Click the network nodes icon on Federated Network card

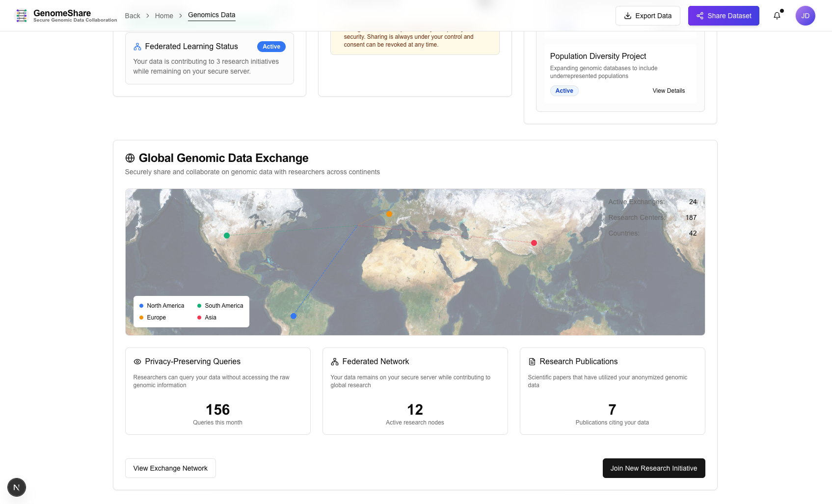coord(334,362)
